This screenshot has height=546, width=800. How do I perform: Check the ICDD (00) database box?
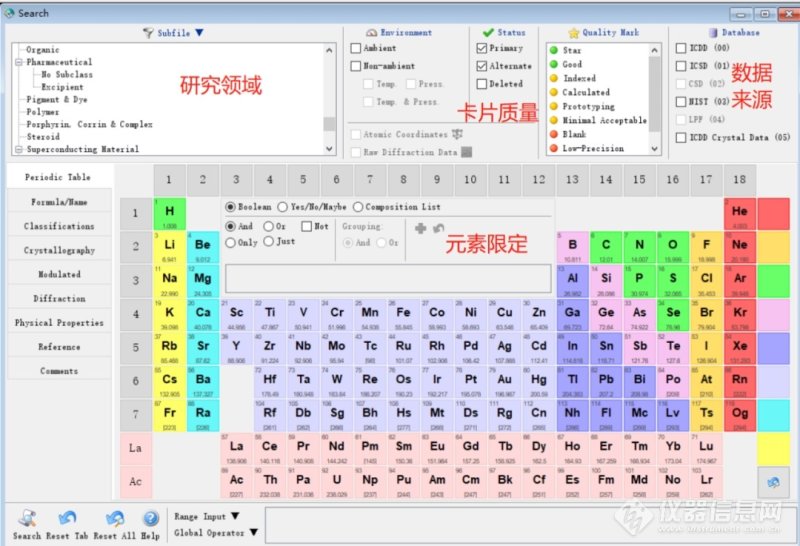(681, 48)
